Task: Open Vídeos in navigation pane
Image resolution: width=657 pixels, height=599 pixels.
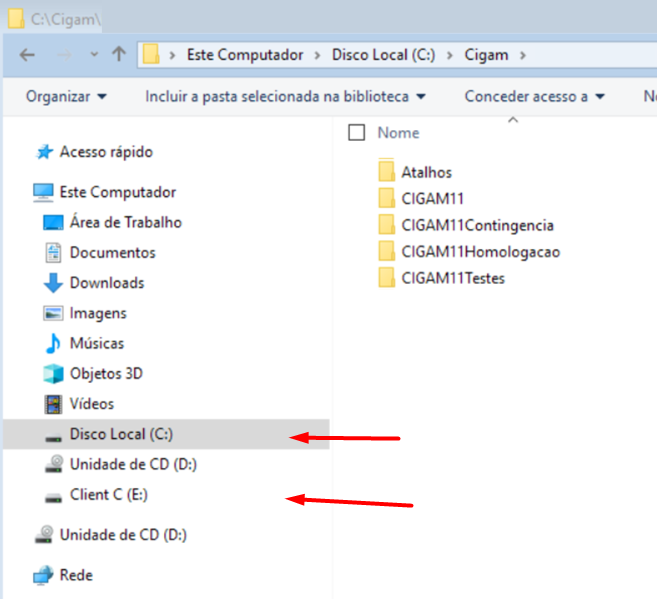Action: 92,404
